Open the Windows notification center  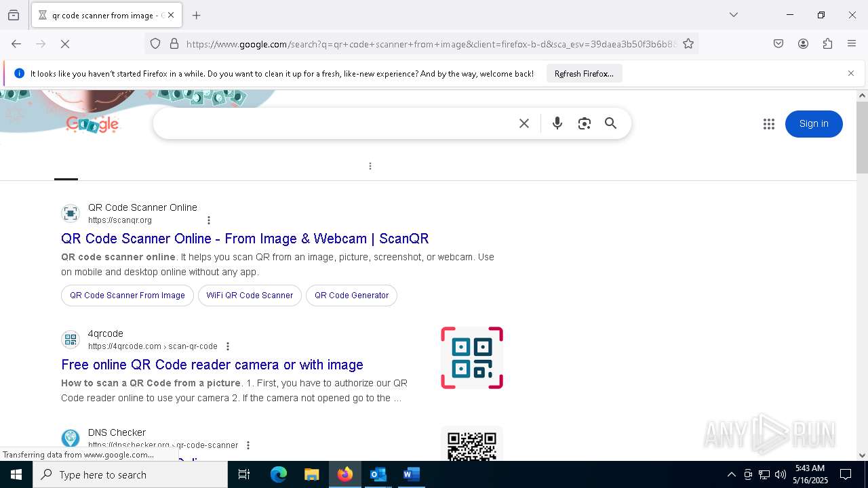click(x=846, y=474)
